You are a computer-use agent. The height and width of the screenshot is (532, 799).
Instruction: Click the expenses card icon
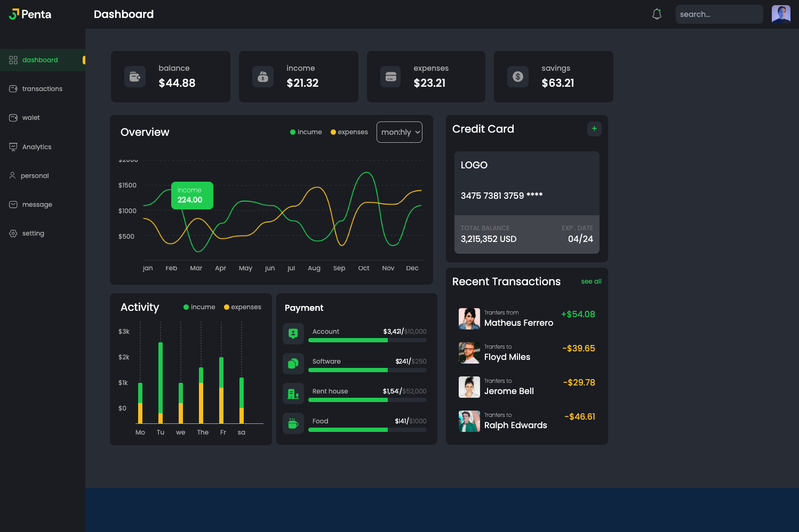coord(391,77)
